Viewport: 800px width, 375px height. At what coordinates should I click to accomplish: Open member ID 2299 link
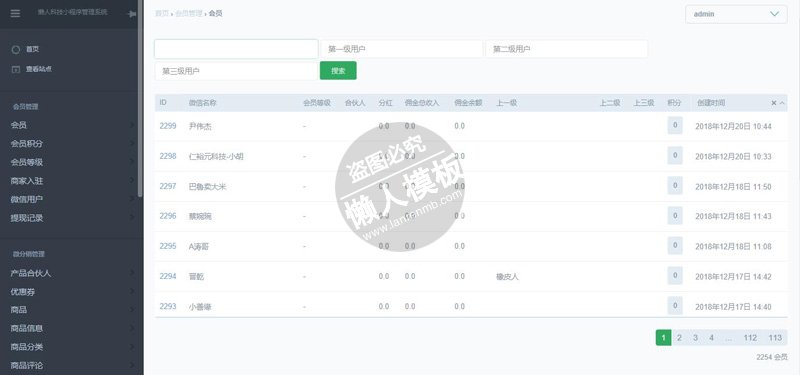click(168, 126)
